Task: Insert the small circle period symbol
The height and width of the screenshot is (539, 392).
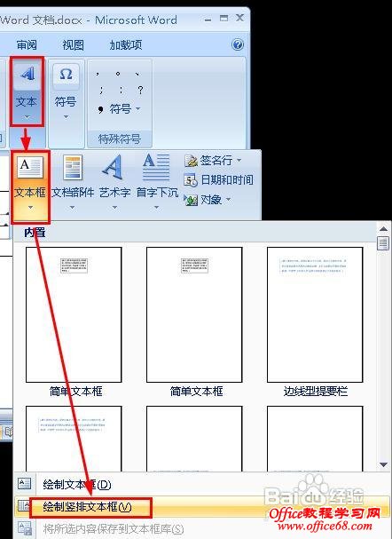Action: (x=118, y=74)
